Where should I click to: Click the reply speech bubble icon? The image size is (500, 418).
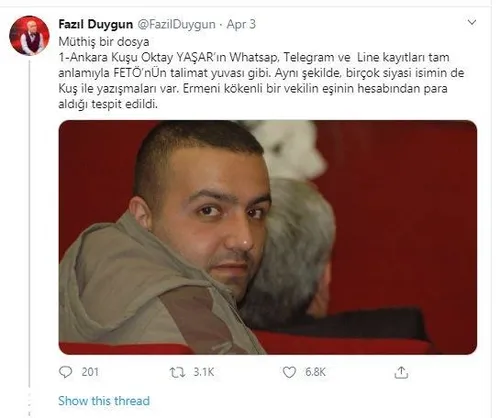65,372
